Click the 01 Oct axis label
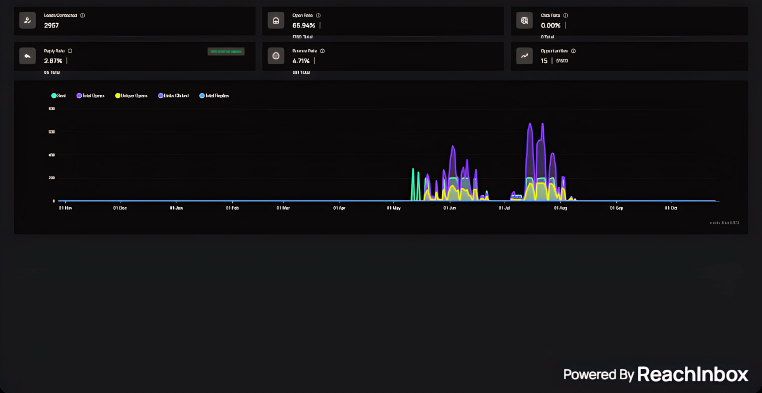 [x=671, y=208]
